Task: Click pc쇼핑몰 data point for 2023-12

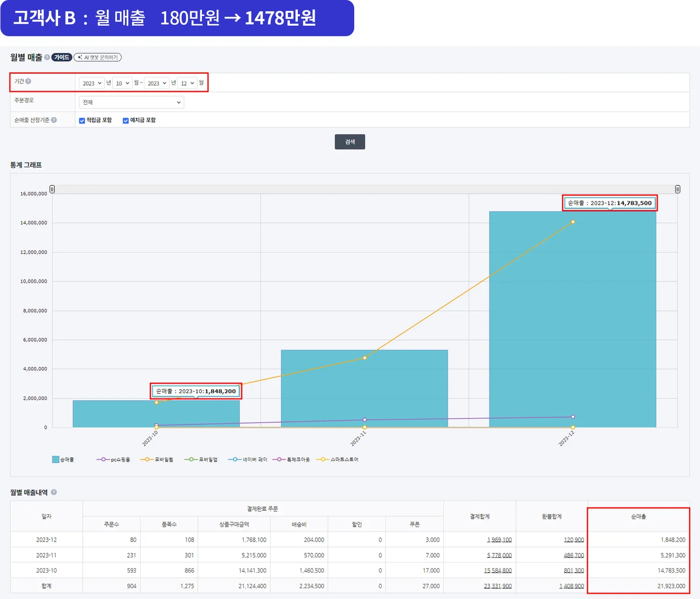Action: pyautogui.click(x=573, y=417)
